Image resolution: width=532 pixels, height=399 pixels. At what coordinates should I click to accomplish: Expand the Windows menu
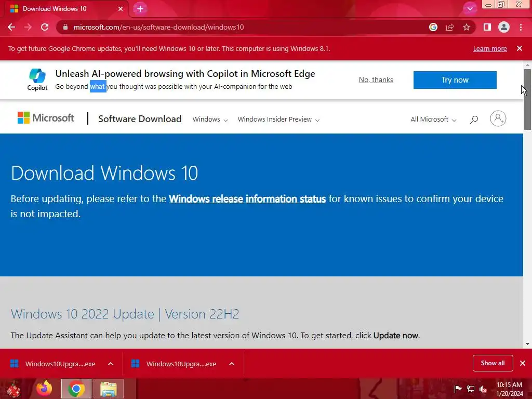point(210,119)
